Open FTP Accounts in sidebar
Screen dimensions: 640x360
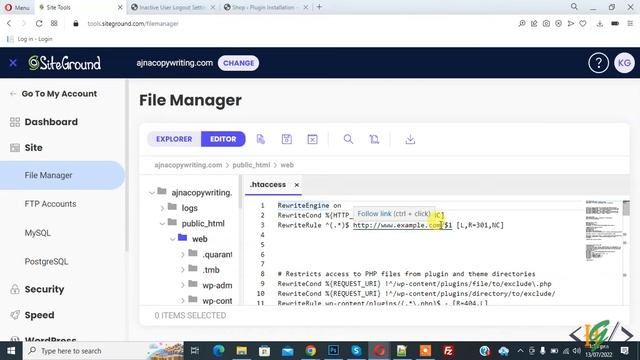pos(50,204)
